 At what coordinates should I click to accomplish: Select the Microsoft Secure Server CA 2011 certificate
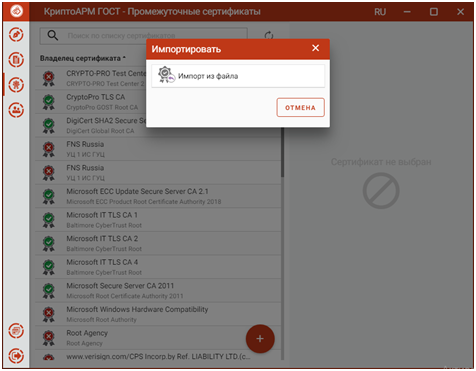click(x=158, y=291)
